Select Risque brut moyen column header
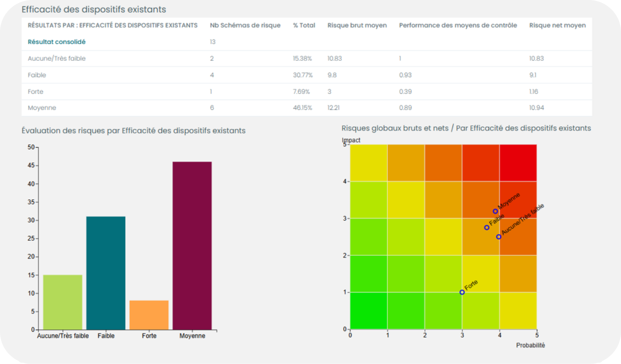Image resolution: width=621 pixels, height=364 pixels. [x=357, y=25]
